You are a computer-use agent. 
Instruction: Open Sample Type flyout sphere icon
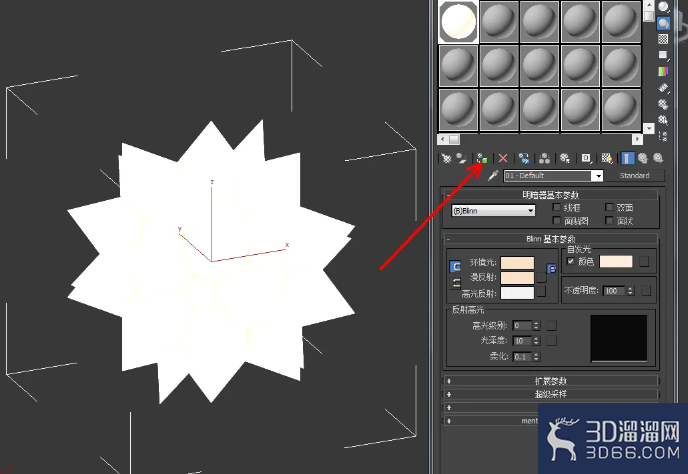663,7
